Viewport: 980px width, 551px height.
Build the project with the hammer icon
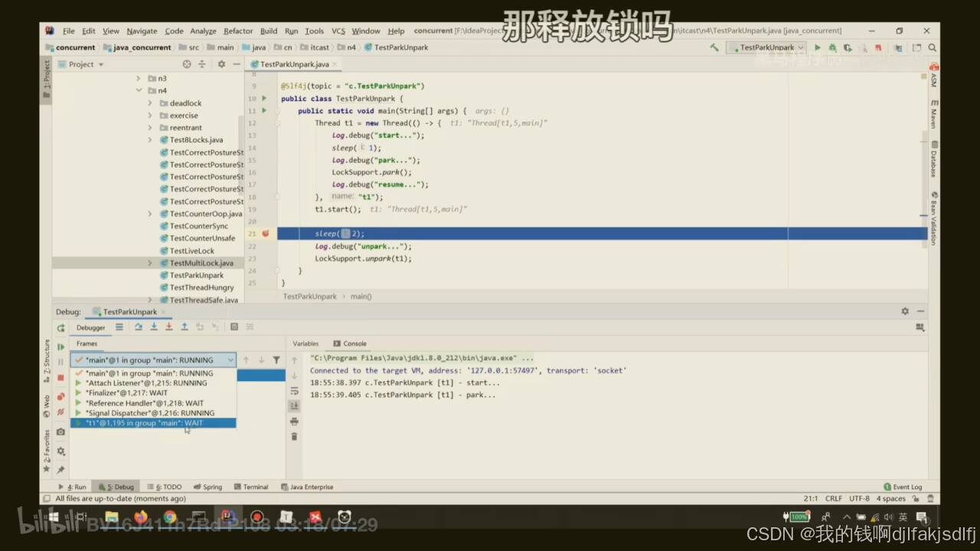[x=714, y=47]
